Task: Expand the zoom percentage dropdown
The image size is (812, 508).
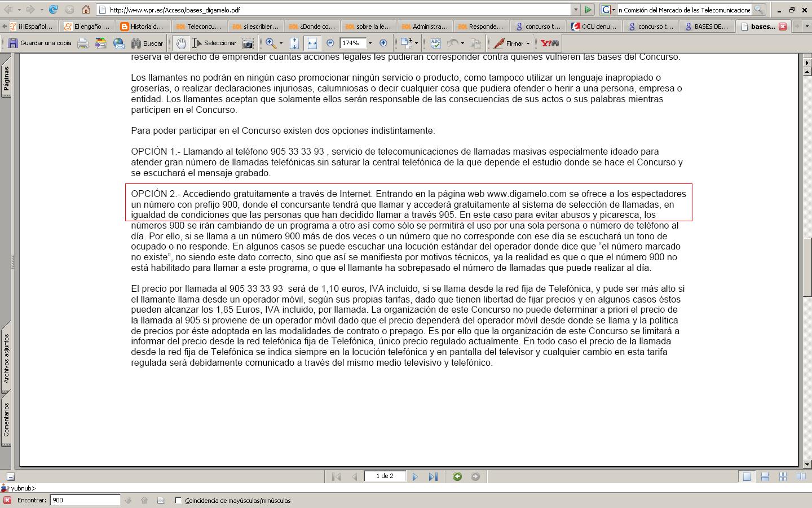Action: 370,43
